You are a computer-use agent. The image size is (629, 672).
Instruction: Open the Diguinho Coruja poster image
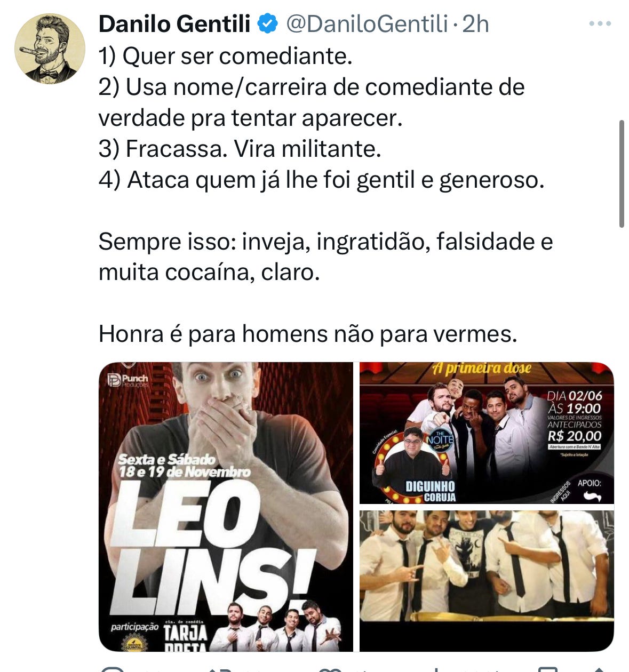487,433
